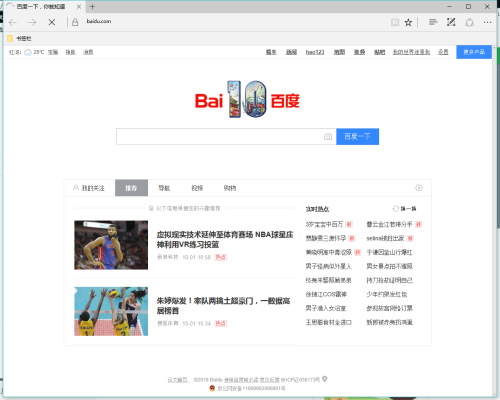Open the hao123 link
The image size is (500, 400).
pyautogui.click(x=315, y=52)
